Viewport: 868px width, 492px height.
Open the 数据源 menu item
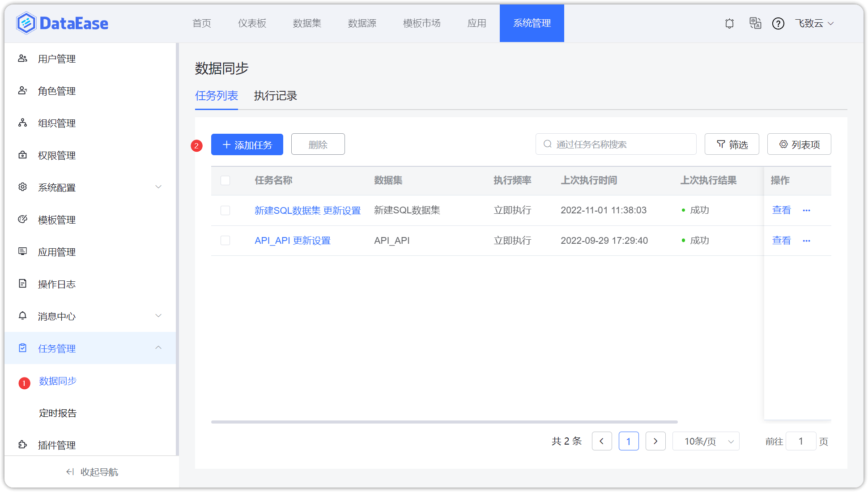pos(362,23)
